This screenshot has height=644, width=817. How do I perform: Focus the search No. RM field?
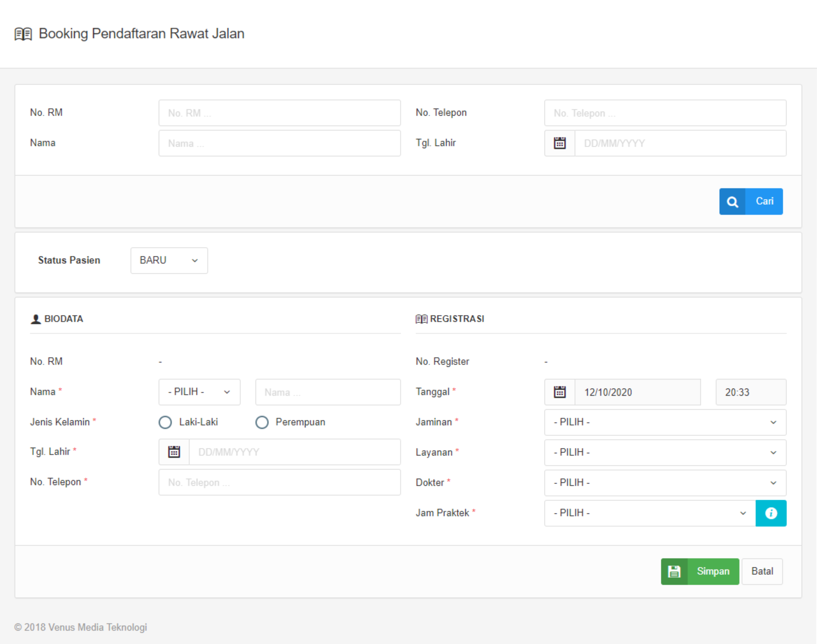pos(279,113)
